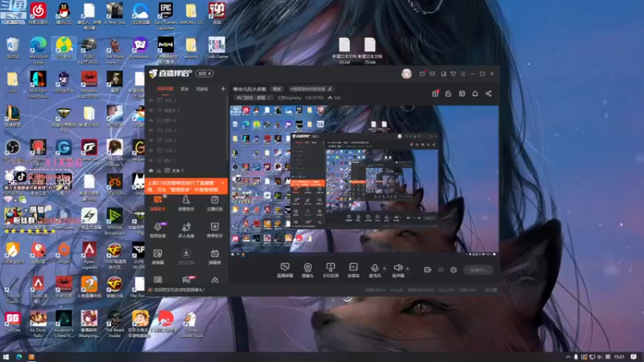This screenshot has height=362, width=644.
Task: Toggle visibility of the 文本 4 source
Action: [151, 100]
